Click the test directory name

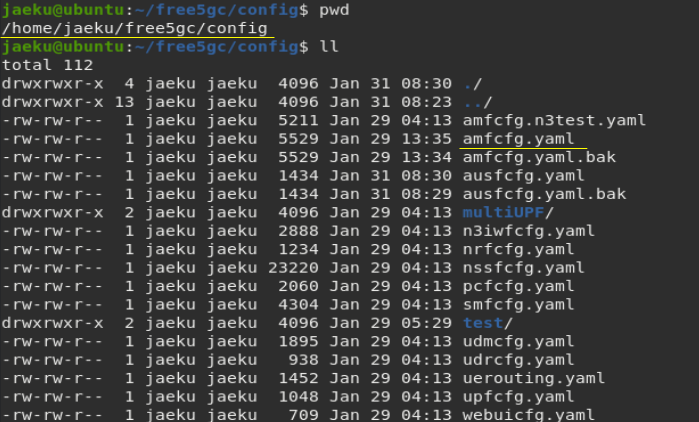point(483,323)
